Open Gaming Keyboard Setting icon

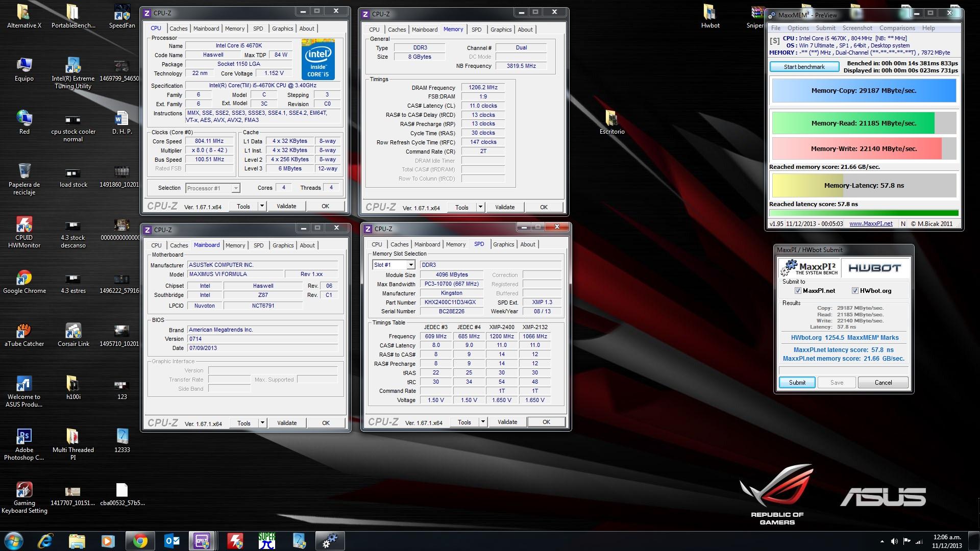click(24, 497)
